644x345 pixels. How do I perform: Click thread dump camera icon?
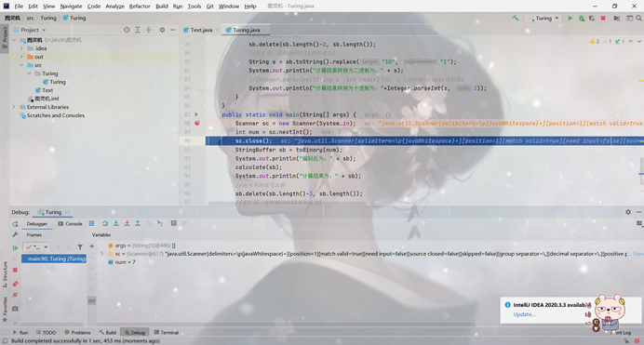15,309
